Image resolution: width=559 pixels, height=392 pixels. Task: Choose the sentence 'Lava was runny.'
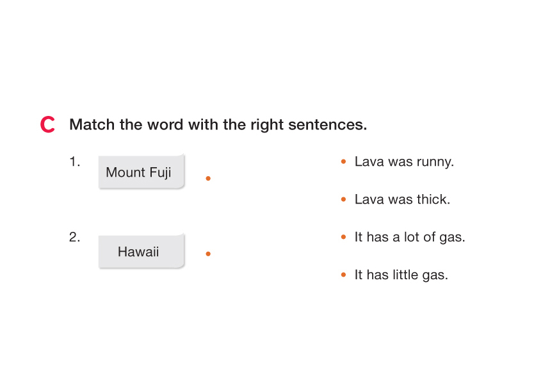tap(404, 162)
